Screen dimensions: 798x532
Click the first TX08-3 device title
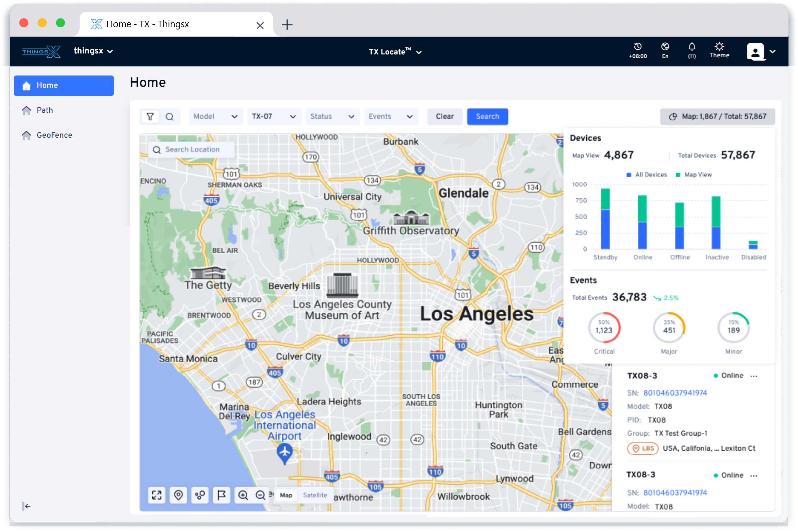(642, 376)
